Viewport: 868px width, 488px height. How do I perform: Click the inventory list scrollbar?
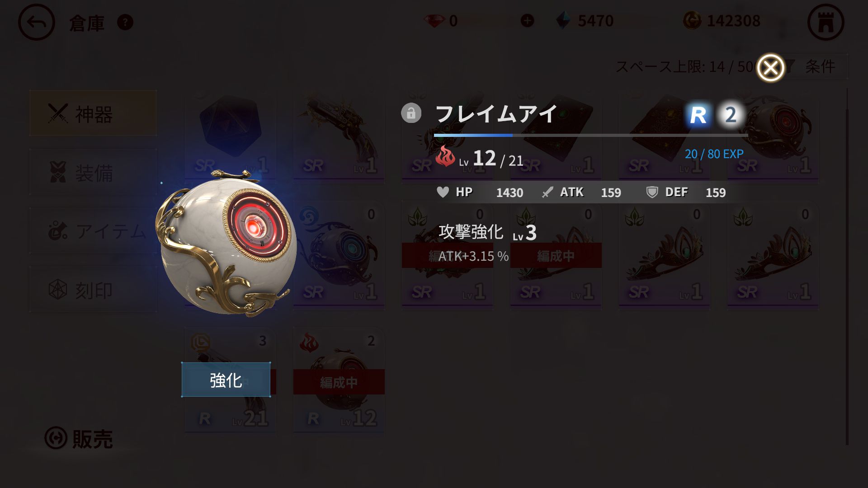(x=847, y=267)
